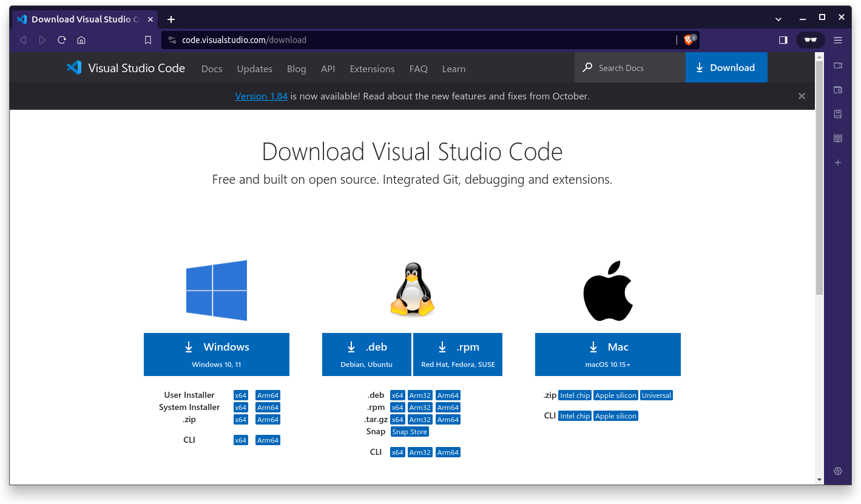The height and width of the screenshot is (504, 861).
Task: Click the page vertical scrollbar thumb
Action: coord(819,178)
